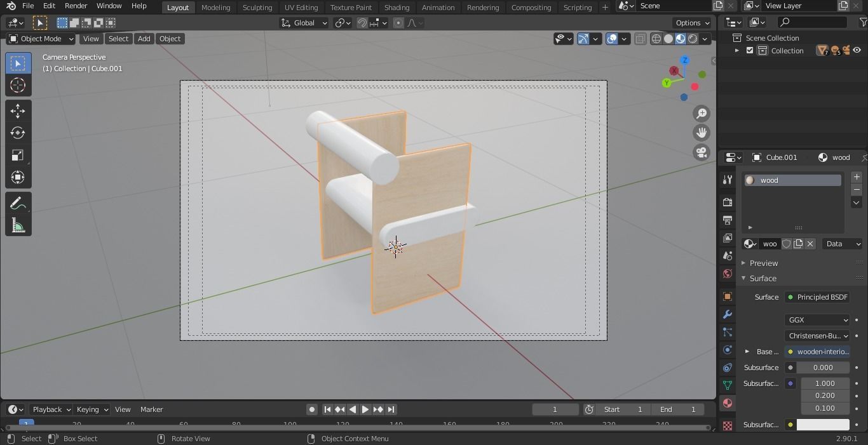
Task: Switch to solid shading
Action: 668,39
